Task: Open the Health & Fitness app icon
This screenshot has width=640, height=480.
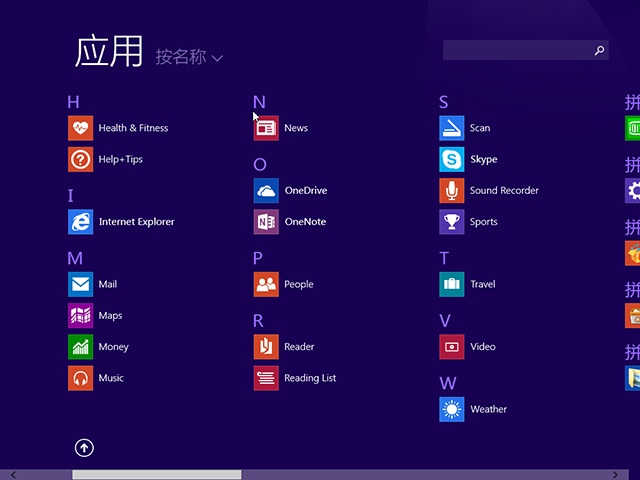Action: point(80,128)
